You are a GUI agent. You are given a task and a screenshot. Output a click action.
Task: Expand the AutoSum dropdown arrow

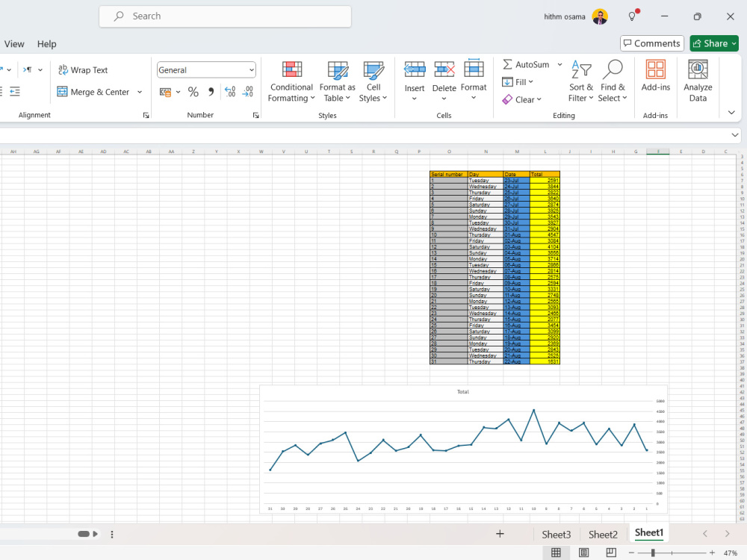tap(560, 64)
